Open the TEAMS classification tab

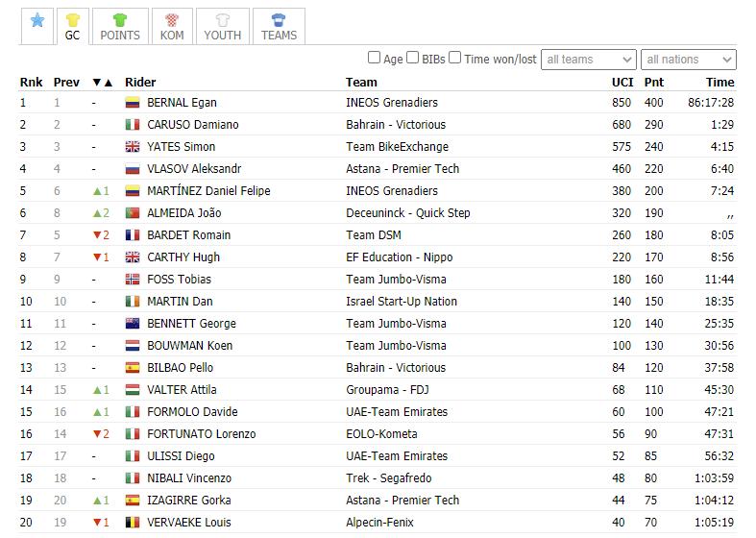(x=279, y=27)
